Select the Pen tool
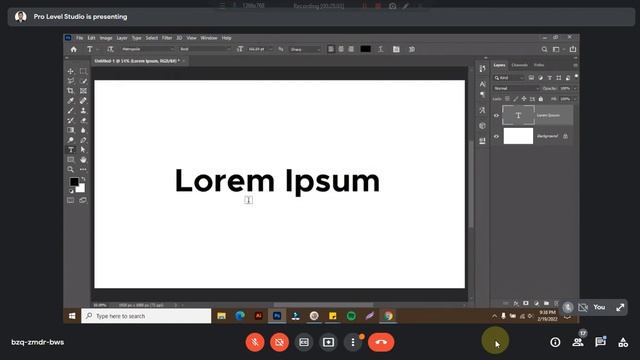 83,140
